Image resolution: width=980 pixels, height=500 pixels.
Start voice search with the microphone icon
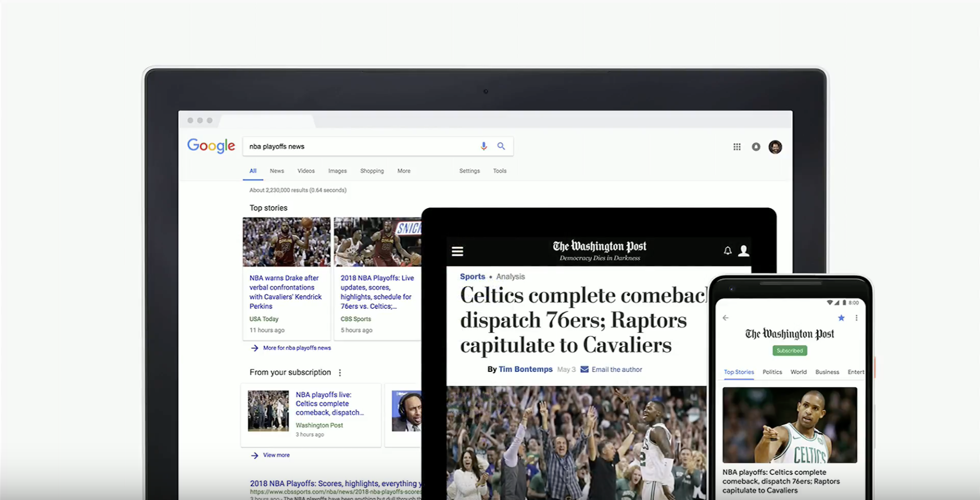tap(484, 146)
